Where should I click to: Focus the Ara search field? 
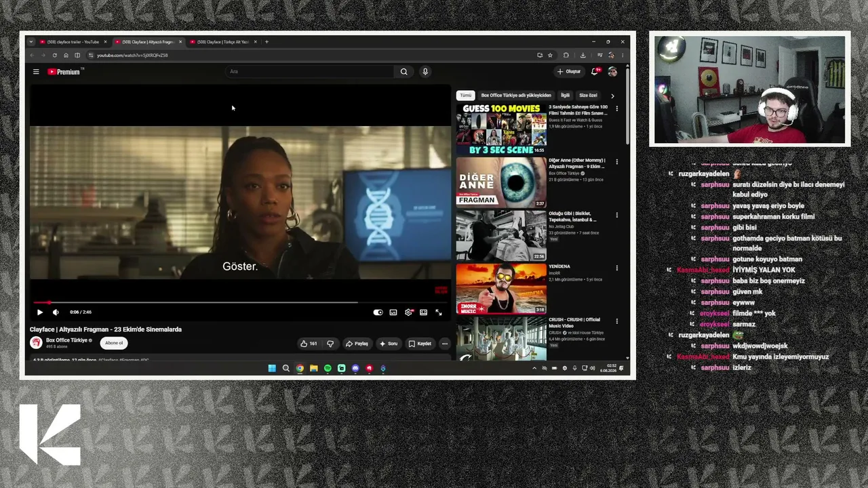tap(309, 72)
